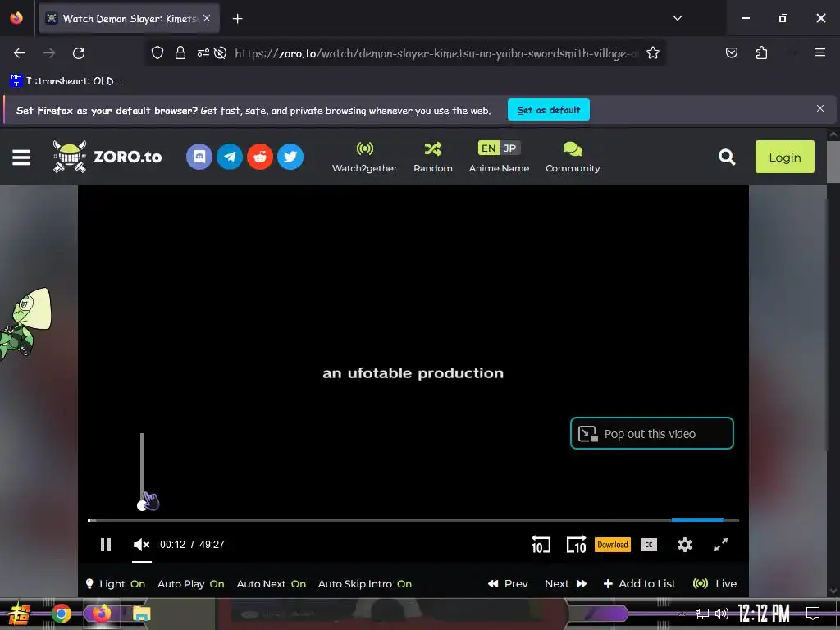Screen dimensions: 840x630
Task: Set Firefox as default browser
Action: pos(549,110)
